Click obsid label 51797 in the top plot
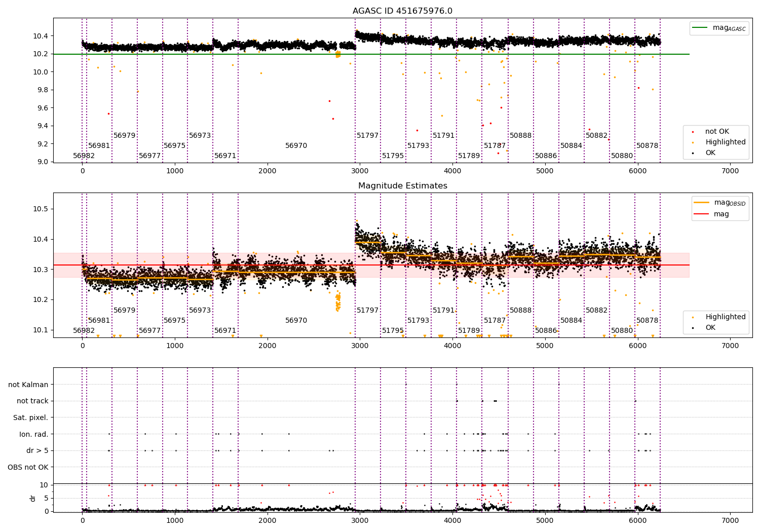Screen dimensions: 760x532 (368, 136)
